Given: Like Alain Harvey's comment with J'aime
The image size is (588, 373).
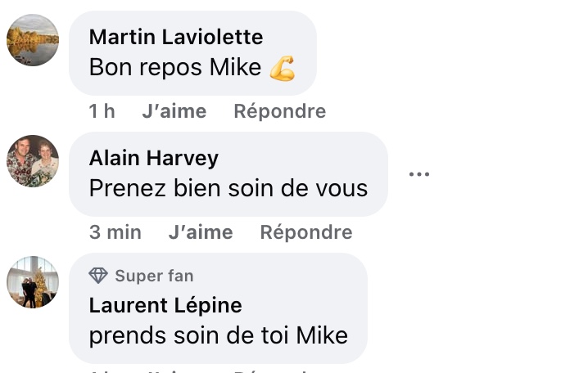Looking at the screenshot, I should [201, 232].
